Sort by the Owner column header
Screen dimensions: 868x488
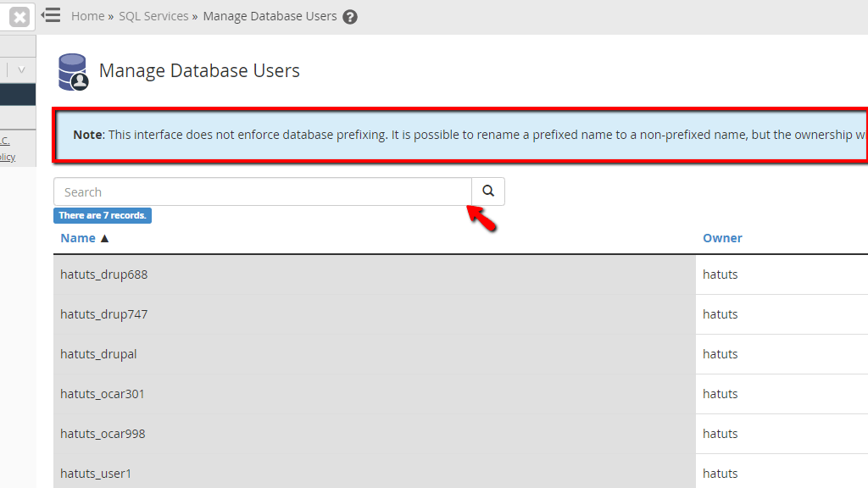click(722, 238)
